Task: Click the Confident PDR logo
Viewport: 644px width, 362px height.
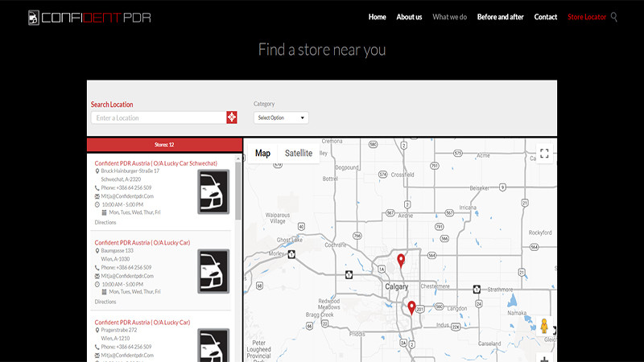Action: pyautogui.click(x=89, y=17)
